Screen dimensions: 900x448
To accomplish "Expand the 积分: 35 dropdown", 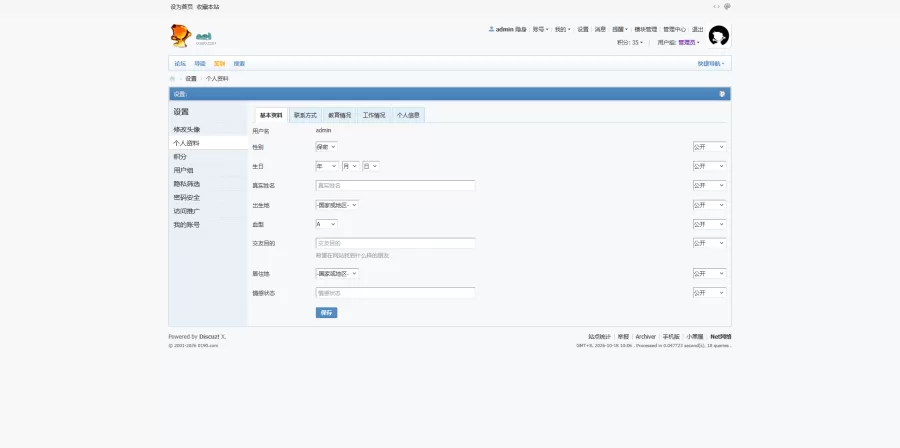I will (630, 42).
